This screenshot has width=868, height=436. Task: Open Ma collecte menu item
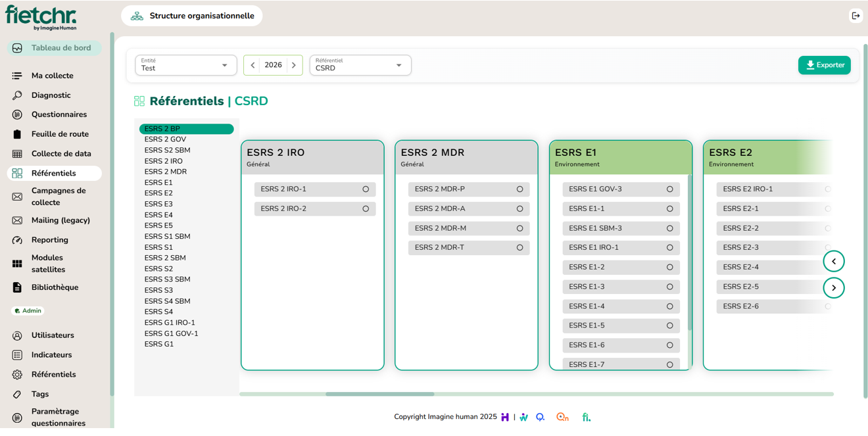tap(53, 76)
